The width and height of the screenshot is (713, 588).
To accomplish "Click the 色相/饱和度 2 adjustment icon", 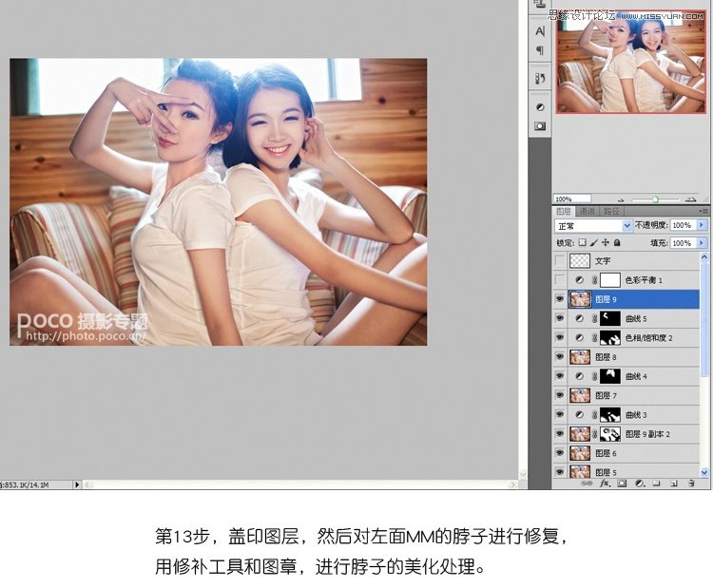I will (579, 337).
